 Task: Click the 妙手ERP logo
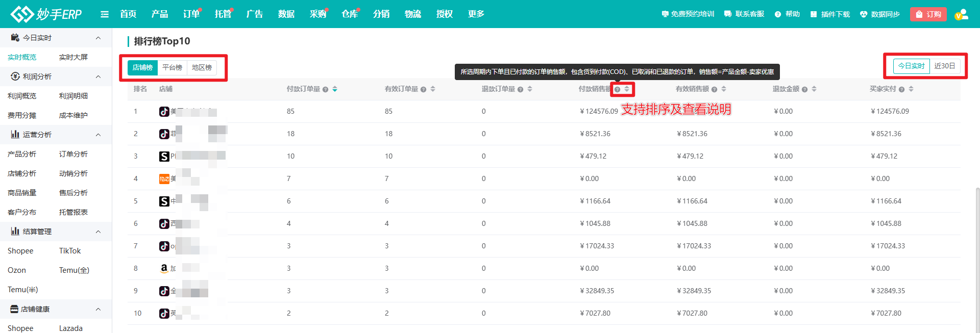click(x=46, y=14)
